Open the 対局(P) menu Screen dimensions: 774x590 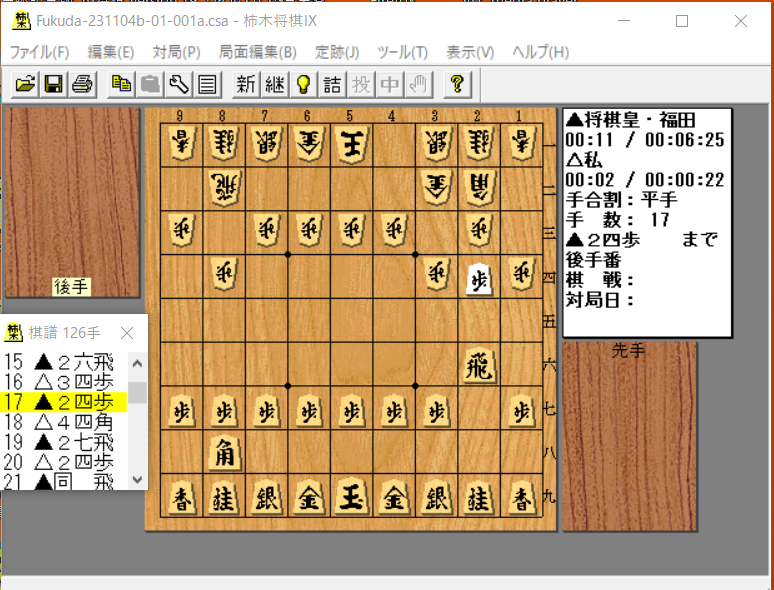(177, 52)
